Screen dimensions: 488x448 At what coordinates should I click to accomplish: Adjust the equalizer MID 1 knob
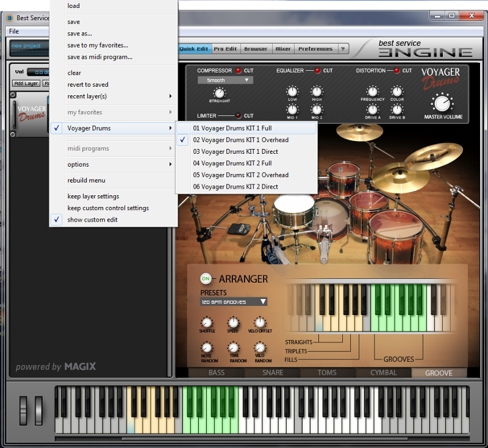pos(292,110)
